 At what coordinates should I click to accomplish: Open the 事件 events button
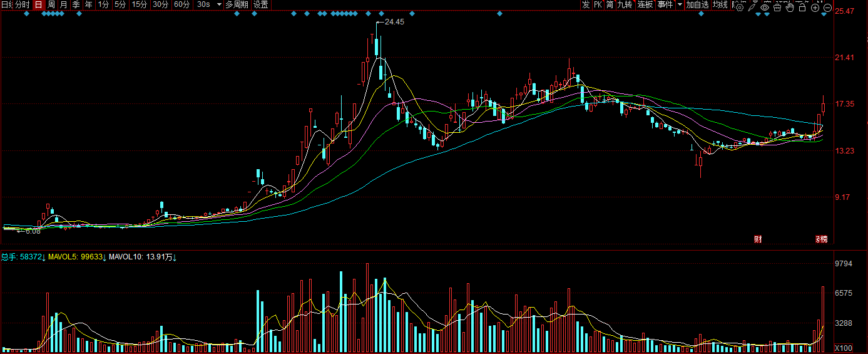(665, 4)
